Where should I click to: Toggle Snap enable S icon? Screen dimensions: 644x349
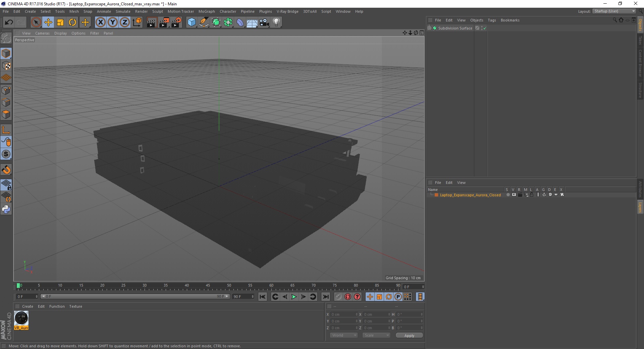coord(6,154)
